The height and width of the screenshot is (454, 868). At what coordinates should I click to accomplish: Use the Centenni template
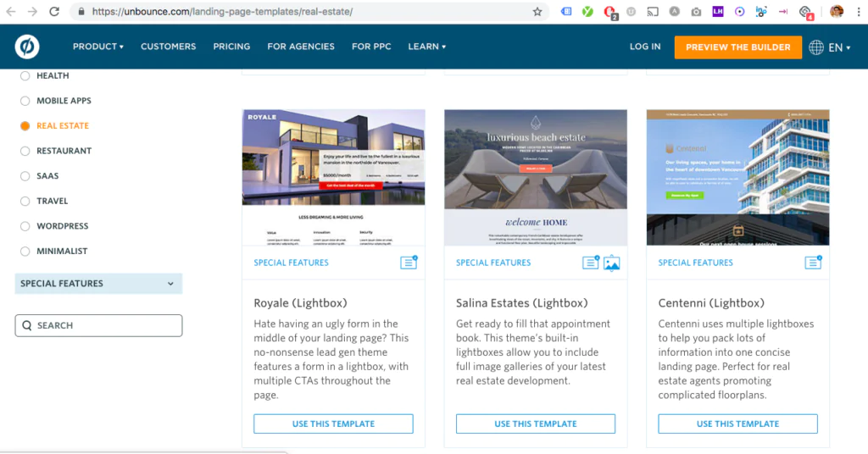click(x=737, y=424)
